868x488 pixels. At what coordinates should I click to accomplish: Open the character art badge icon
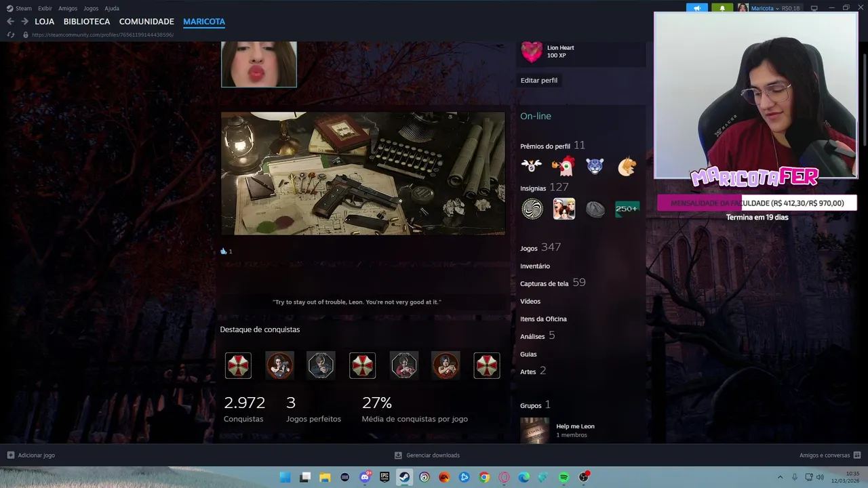pos(564,209)
